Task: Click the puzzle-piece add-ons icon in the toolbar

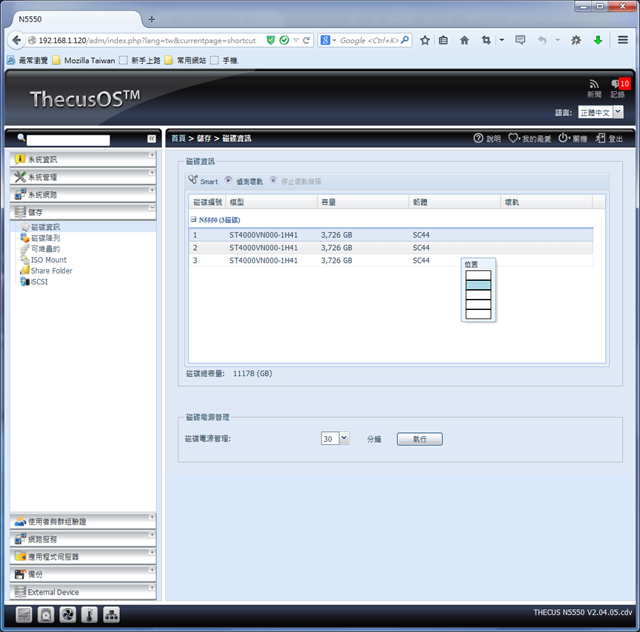Action: pyautogui.click(x=576, y=40)
